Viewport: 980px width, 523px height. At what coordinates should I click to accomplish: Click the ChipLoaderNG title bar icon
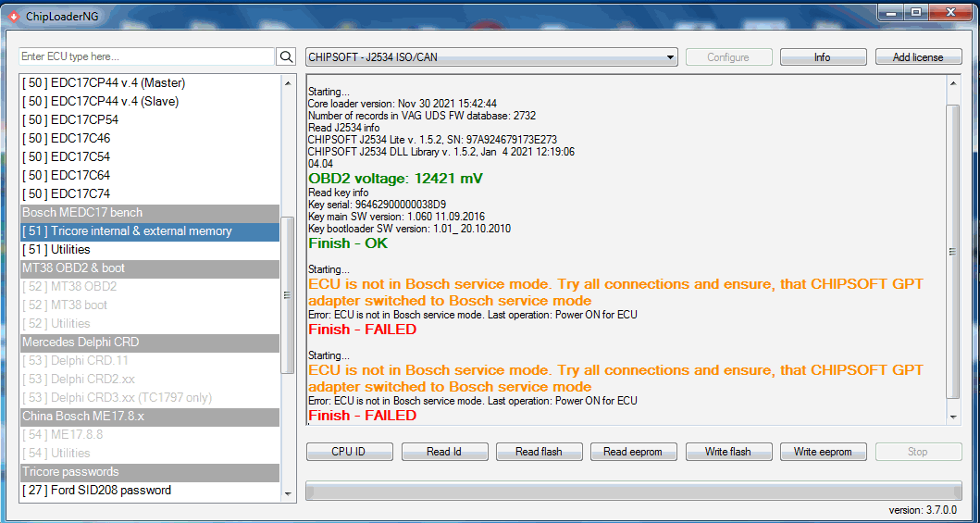12,13
